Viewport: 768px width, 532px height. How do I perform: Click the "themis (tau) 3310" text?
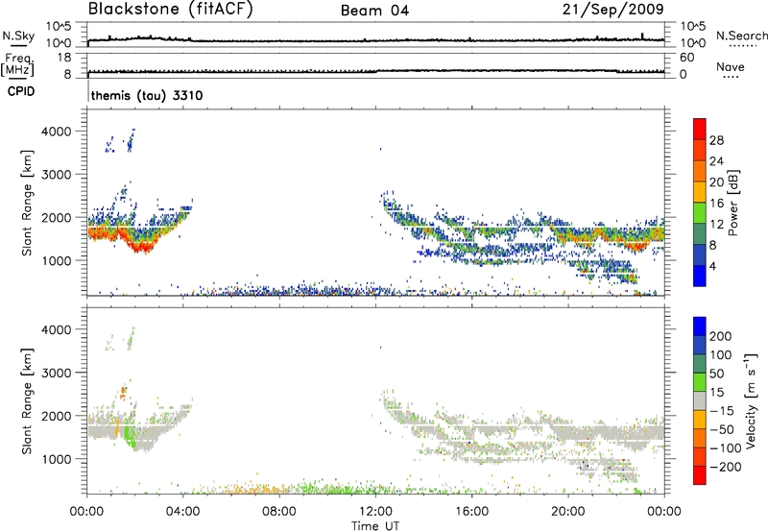click(147, 95)
